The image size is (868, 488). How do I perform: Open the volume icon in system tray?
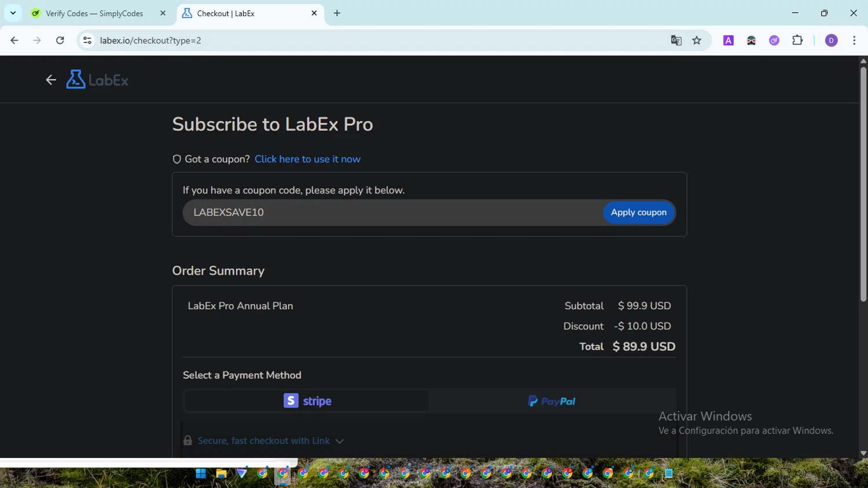pyautogui.click(x=801, y=474)
